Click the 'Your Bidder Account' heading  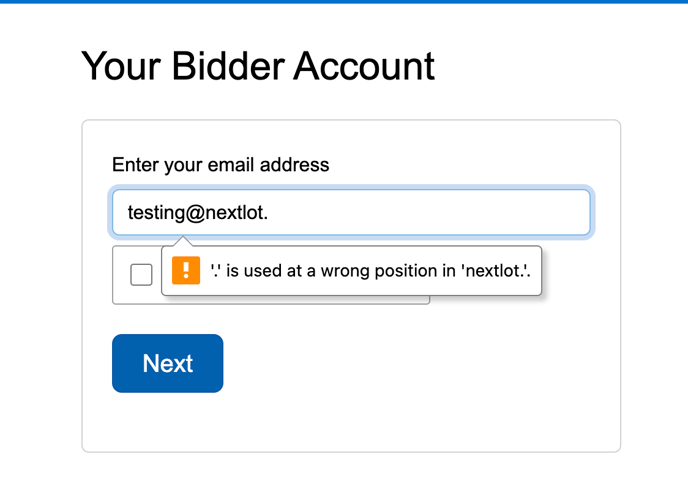(258, 66)
